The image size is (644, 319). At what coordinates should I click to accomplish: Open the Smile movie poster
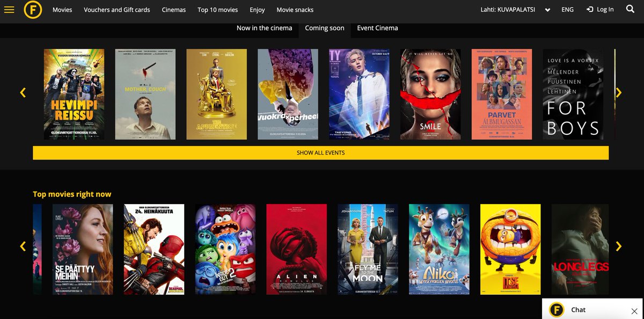[430, 95]
